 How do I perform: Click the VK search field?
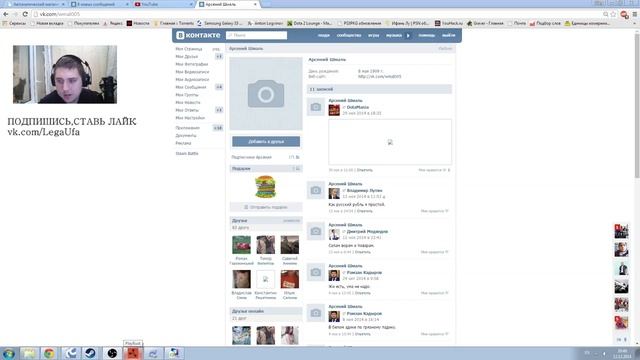coord(256,36)
